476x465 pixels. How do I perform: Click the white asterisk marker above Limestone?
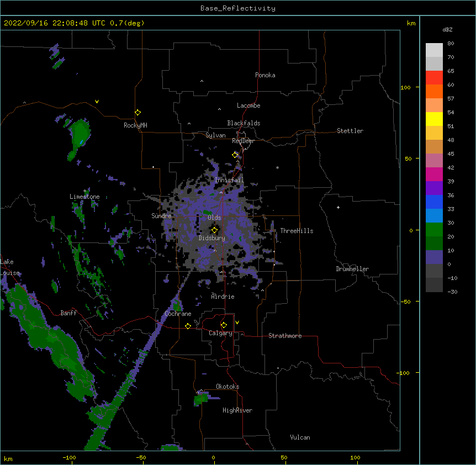[x=85, y=191]
